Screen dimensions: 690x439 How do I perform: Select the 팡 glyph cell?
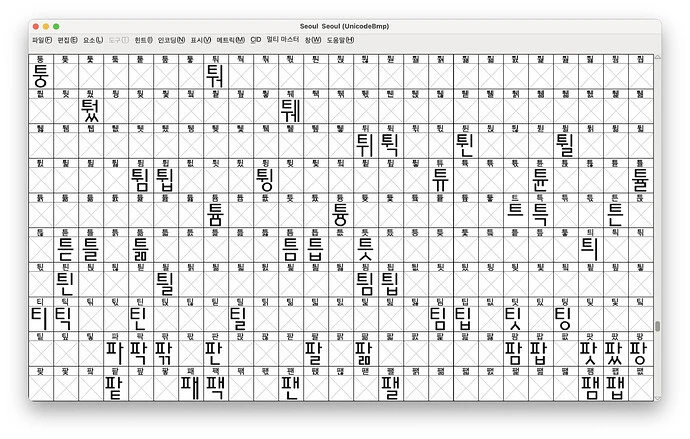click(x=639, y=352)
